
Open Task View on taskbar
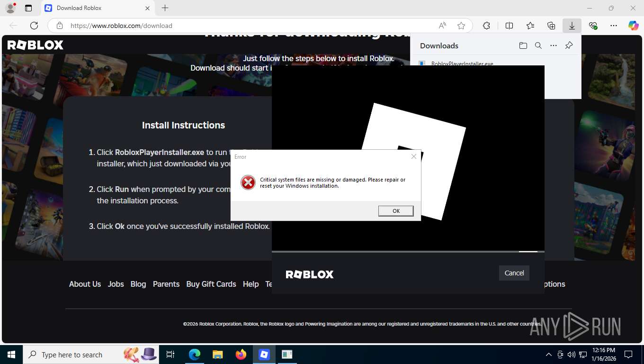tap(170, 355)
